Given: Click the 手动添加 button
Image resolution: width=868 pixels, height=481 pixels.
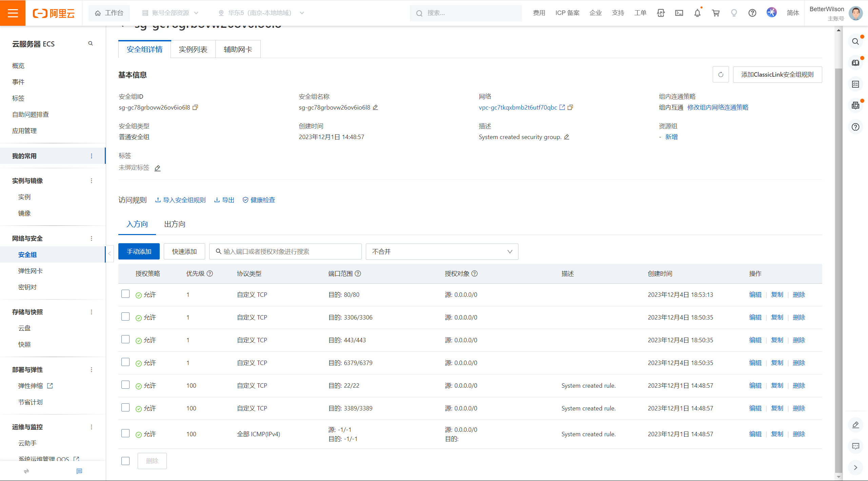Looking at the screenshot, I should coord(139,252).
